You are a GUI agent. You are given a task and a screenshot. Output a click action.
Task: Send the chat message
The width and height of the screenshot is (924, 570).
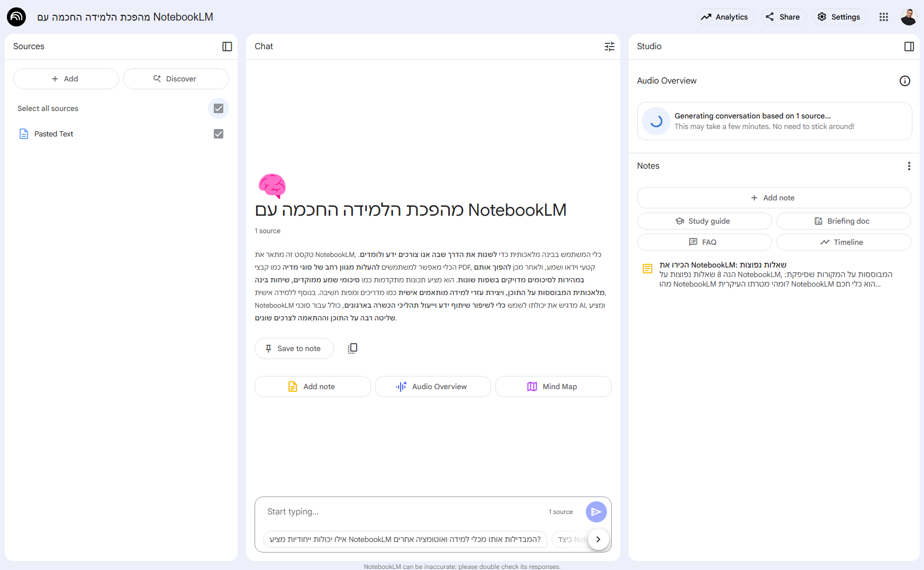pyautogui.click(x=596, y=512)
